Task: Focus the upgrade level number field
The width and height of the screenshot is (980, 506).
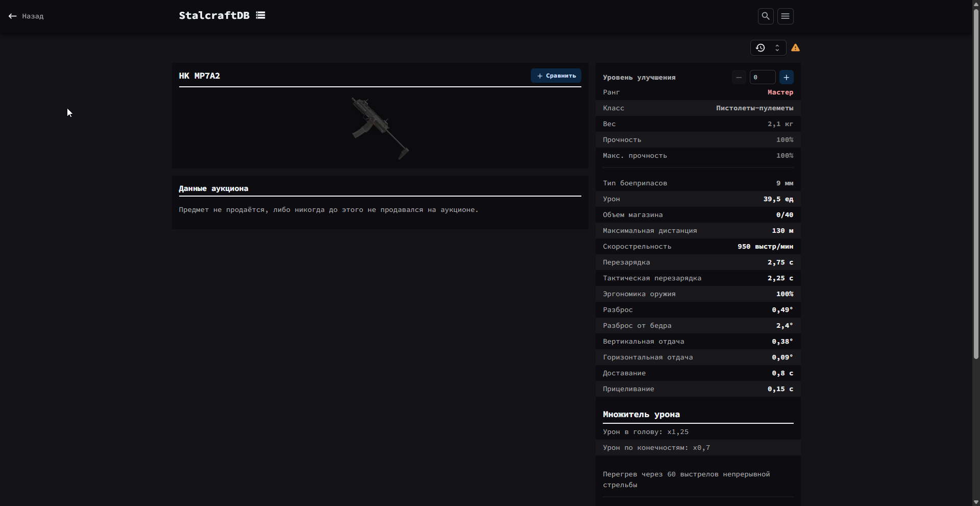Action: [762, 77]
